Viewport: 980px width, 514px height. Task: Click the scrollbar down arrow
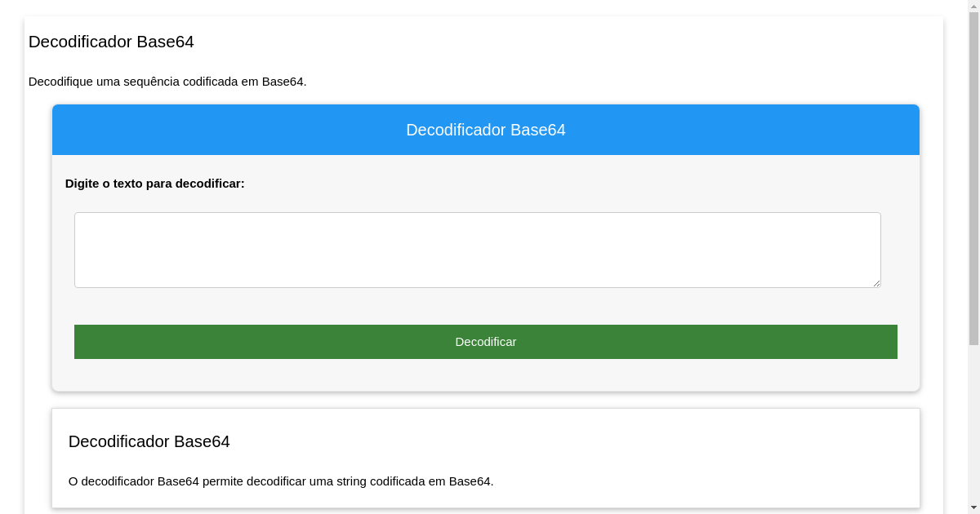pyautogui.click(x=973, y=508)
